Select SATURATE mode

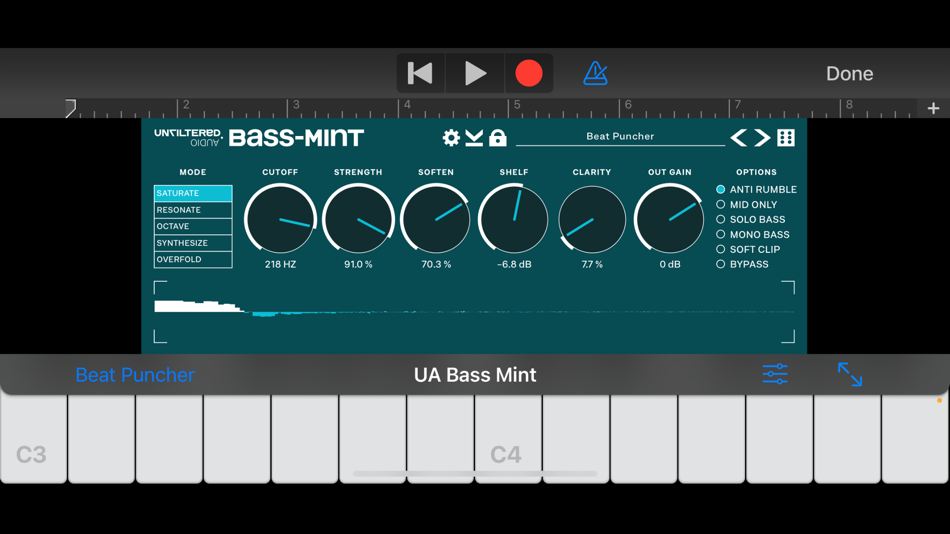pyautogui.click(x=193, y=193)
